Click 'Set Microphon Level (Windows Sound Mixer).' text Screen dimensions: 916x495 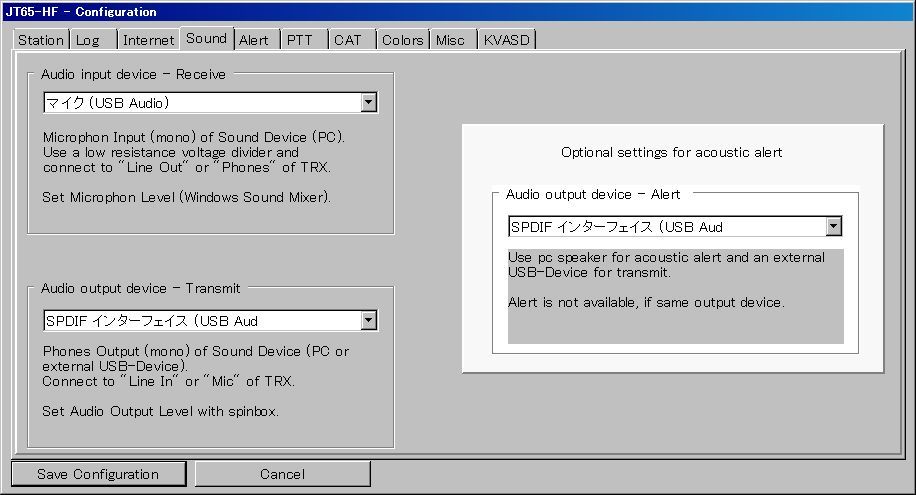186,197
